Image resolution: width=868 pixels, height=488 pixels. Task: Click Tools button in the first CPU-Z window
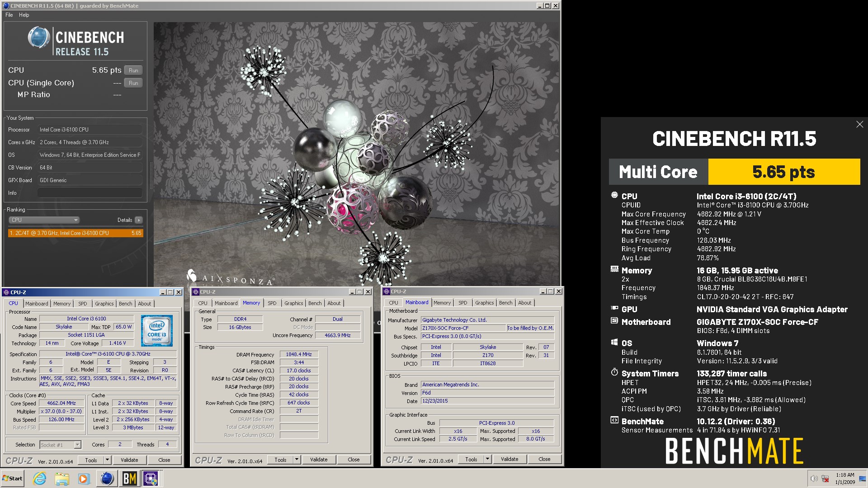coord(91,460)
